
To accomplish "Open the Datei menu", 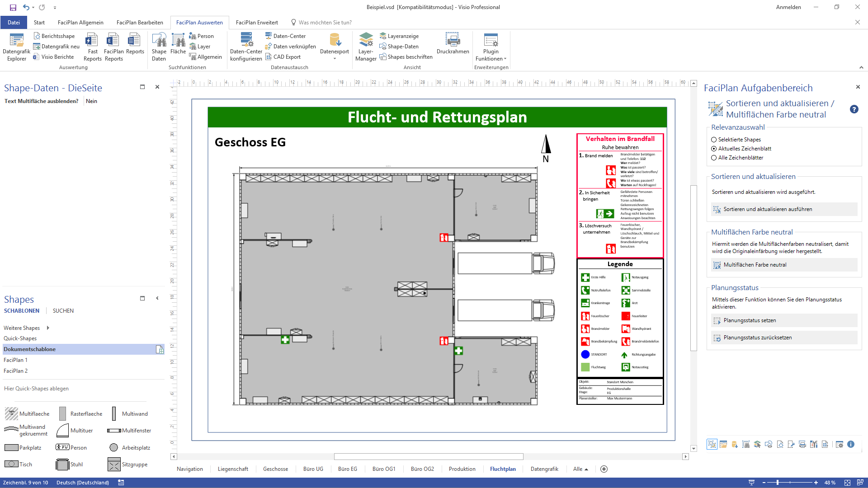I will 14,23.
